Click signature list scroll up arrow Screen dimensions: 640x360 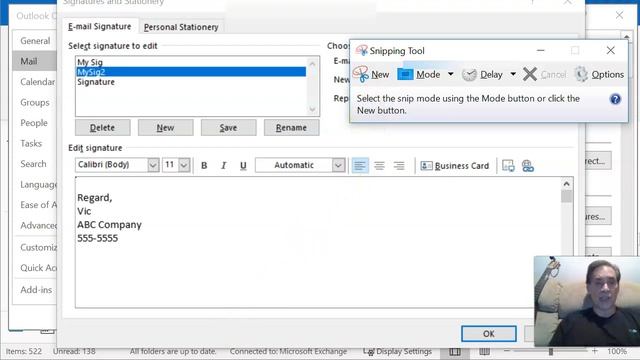pos(312,63)
